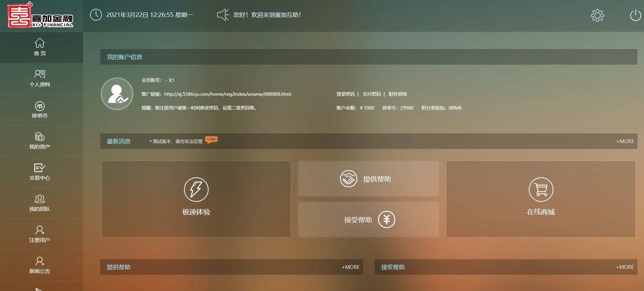Open the 财务明细 link

pyautogui.click(x=397, y=94)
